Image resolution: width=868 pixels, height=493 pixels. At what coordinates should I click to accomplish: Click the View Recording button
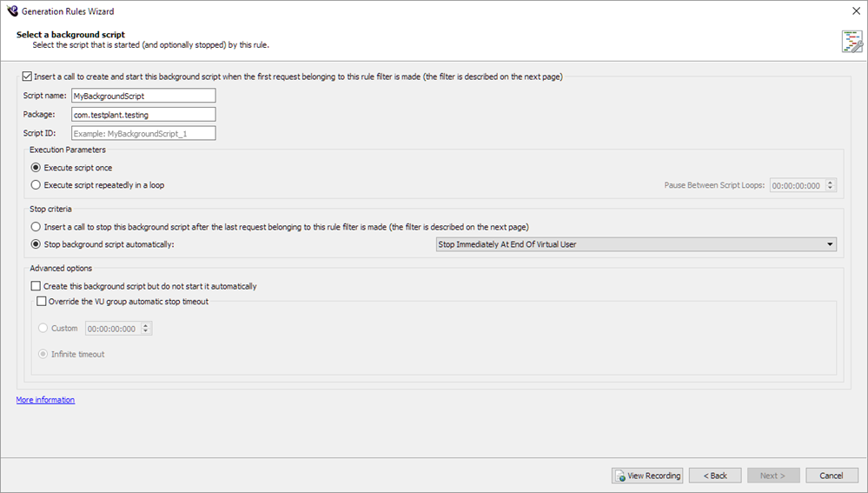point(647,476)
